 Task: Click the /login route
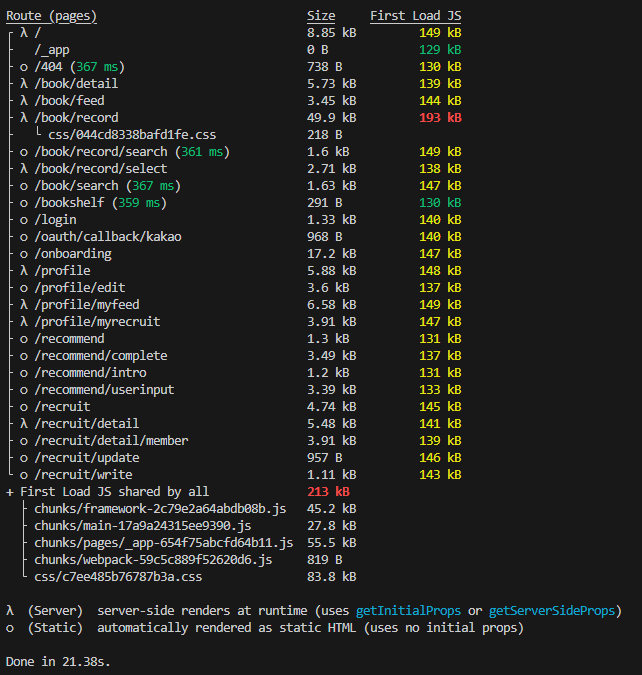click(x=56, y=220)
